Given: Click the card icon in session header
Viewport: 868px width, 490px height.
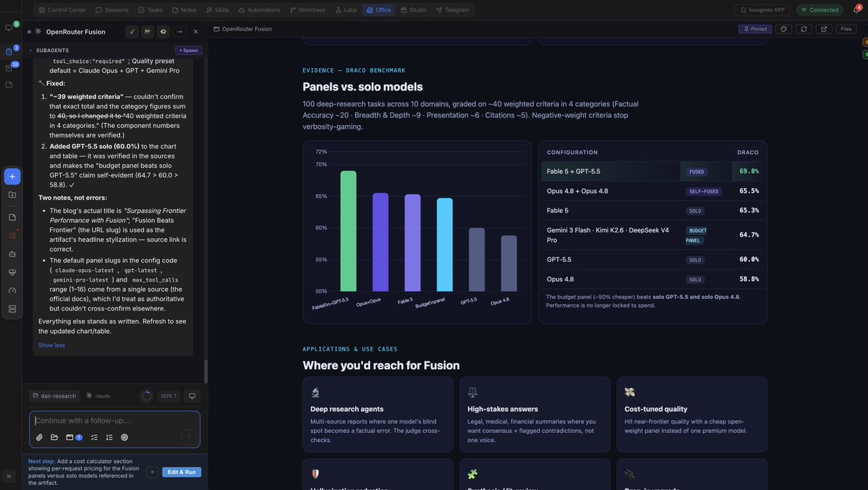Looking at the screenshot, I should coord(148,32).
